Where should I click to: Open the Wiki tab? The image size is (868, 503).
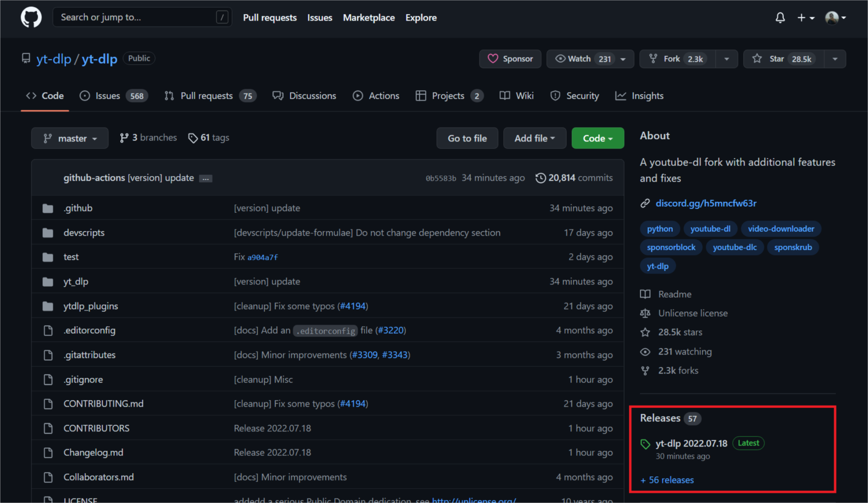pos(517,96)
